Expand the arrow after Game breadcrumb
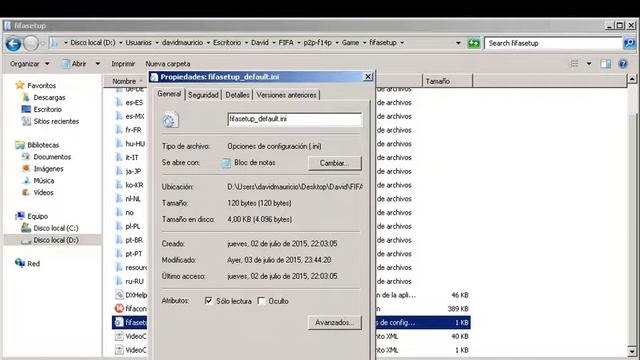The image size is (640, 360). tap(364, 42)
